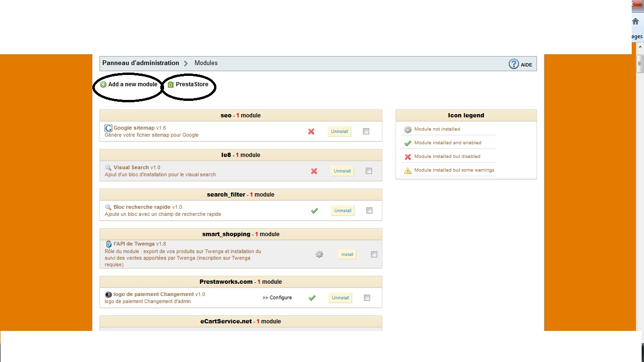Open the PrestaStore link

pyautogui.click(x=192, y=85)
